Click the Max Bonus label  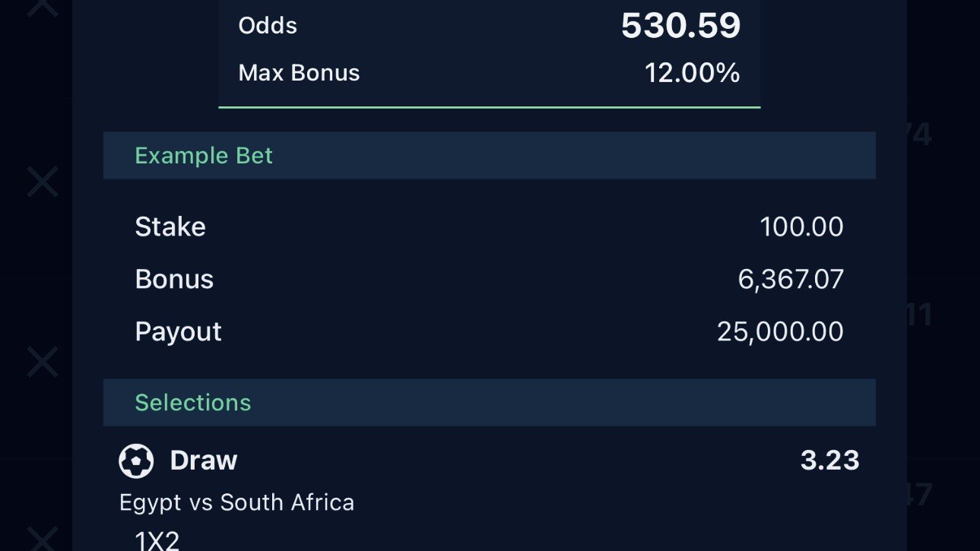click(300, 73)
